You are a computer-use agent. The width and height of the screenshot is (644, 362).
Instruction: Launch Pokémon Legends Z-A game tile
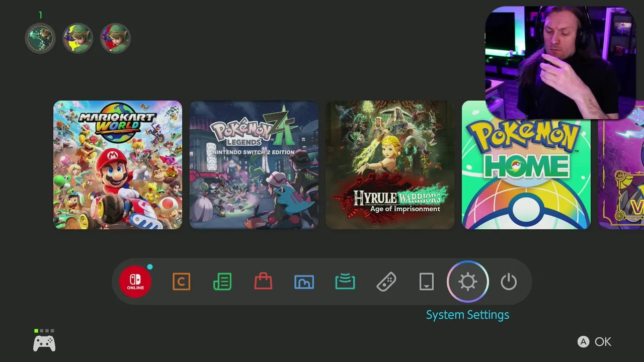pos(254,165)
